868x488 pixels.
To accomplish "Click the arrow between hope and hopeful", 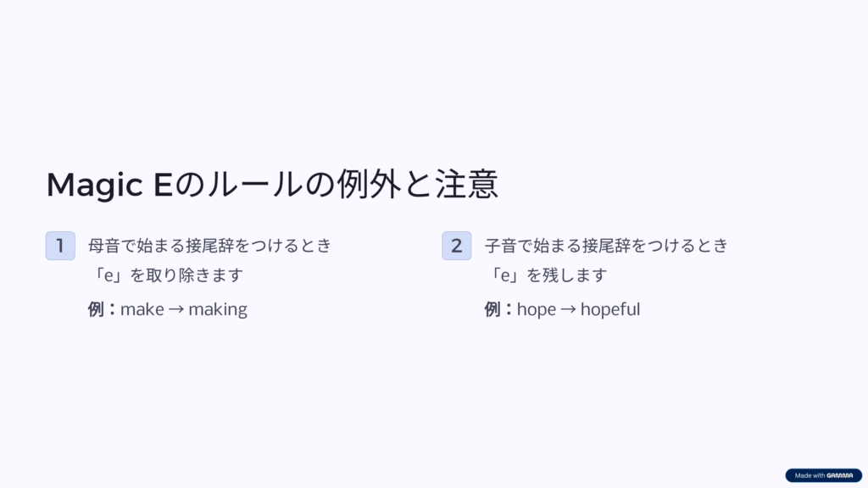I will click(x=568, y=310).
